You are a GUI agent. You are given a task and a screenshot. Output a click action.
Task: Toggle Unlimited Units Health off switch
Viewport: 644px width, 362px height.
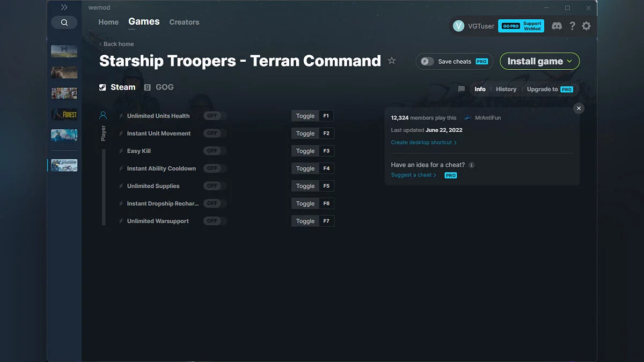click(215, 116)
